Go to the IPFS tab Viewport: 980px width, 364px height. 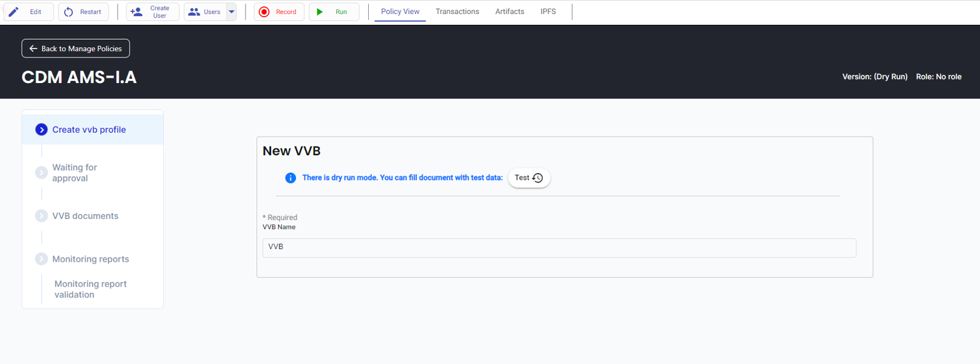pos(548,11)
